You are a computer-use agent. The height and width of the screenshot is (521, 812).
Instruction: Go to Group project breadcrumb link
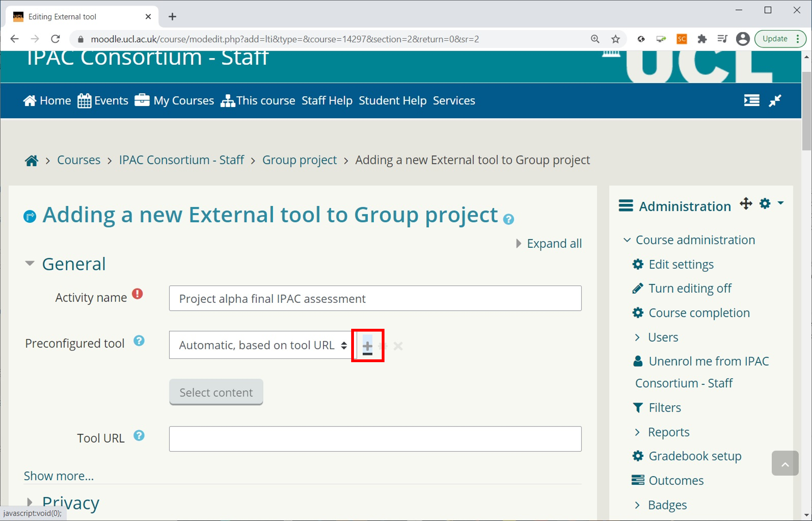point(299,160)
